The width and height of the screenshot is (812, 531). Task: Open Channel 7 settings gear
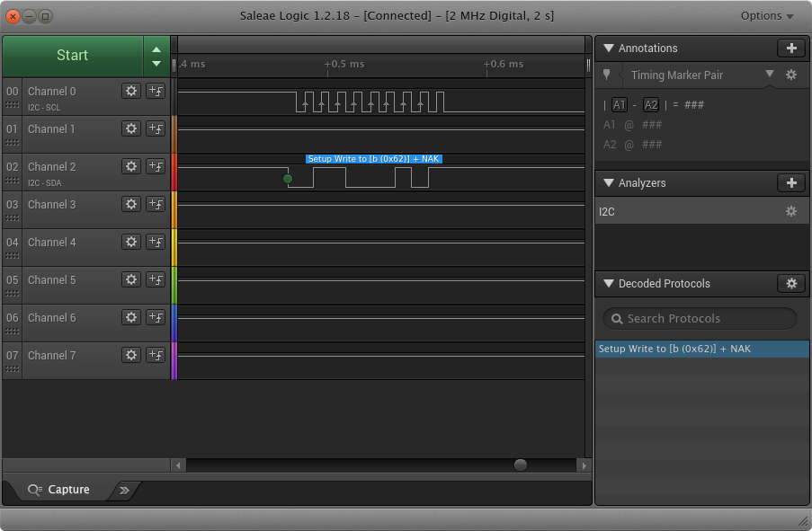click(131, 356)
